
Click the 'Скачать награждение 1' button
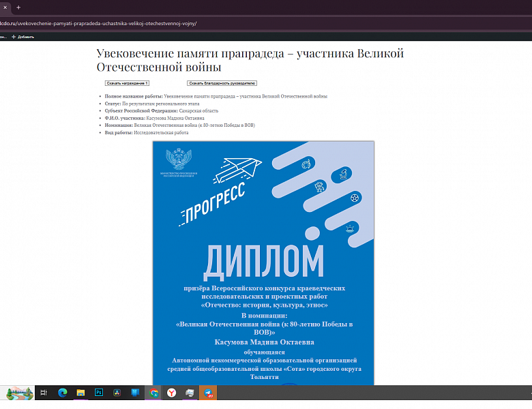(x=127, y=83)
